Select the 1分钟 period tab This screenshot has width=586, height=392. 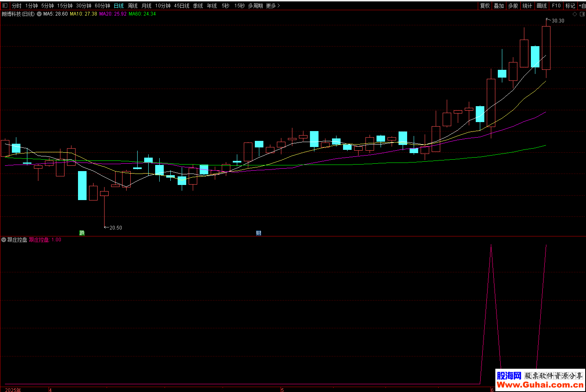31,6
